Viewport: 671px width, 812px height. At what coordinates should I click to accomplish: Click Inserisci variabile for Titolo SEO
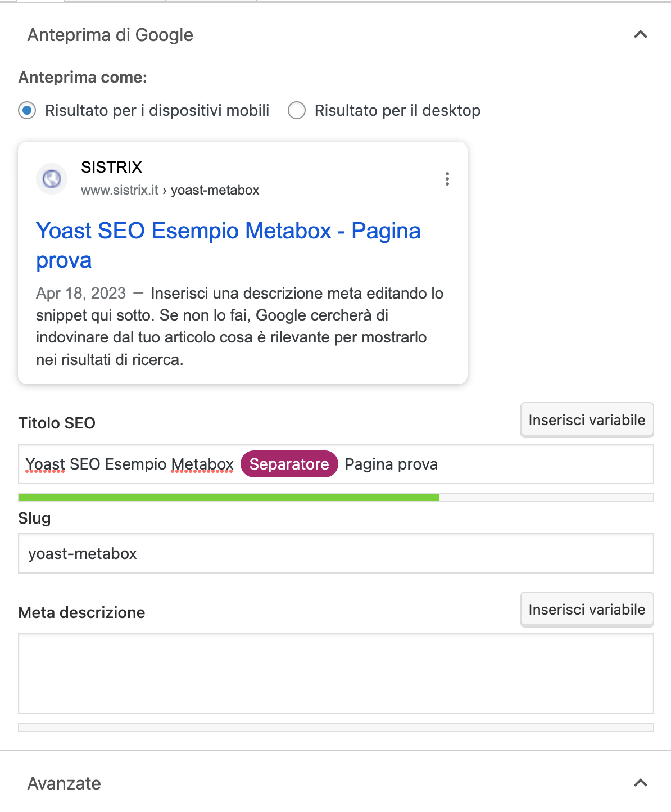587,420
